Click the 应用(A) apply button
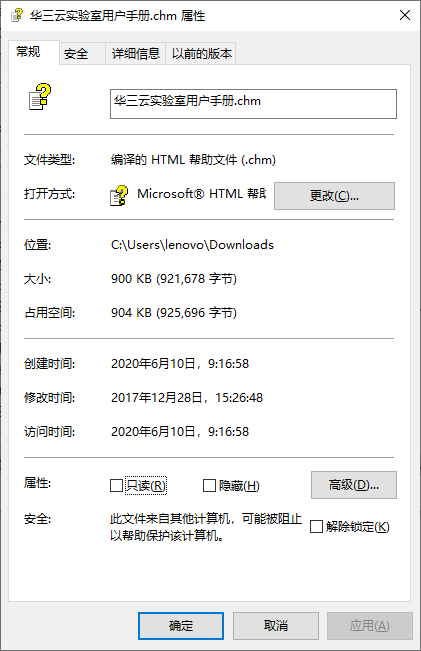The image size is (421, 651). [370, 625]
